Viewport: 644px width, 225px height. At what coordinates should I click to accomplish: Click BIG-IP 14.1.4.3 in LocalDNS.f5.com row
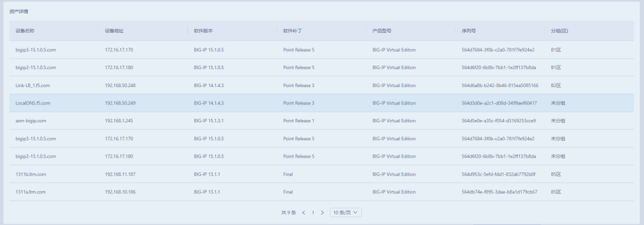tap(209, 103)
